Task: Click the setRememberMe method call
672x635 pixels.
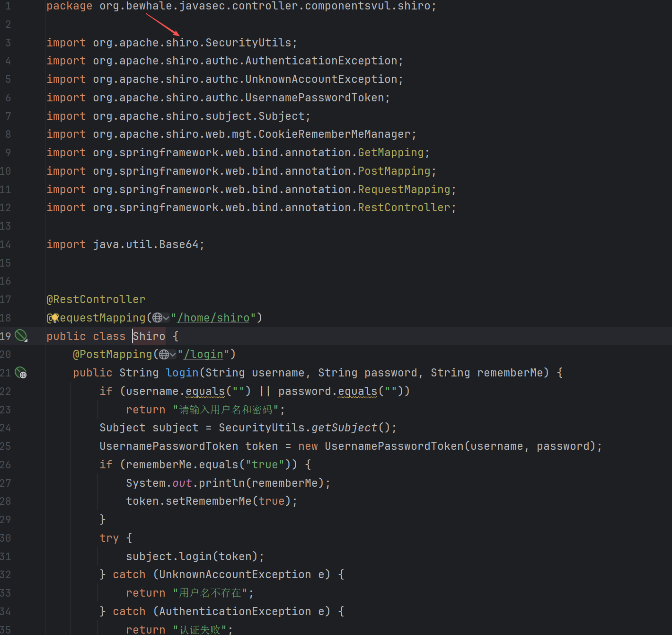Action: click(209, 501)
